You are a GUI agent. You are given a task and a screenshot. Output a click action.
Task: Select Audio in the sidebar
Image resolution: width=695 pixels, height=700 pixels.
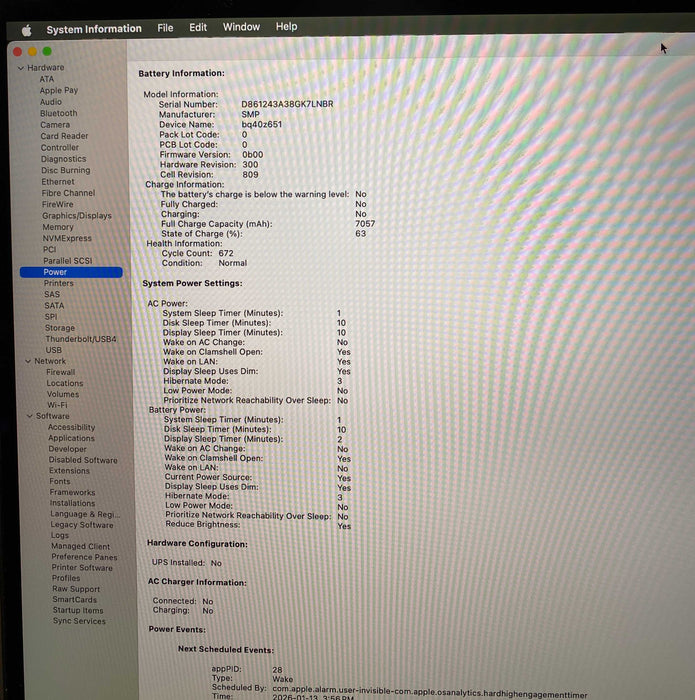pyautogui.click(x=51, y=102)
